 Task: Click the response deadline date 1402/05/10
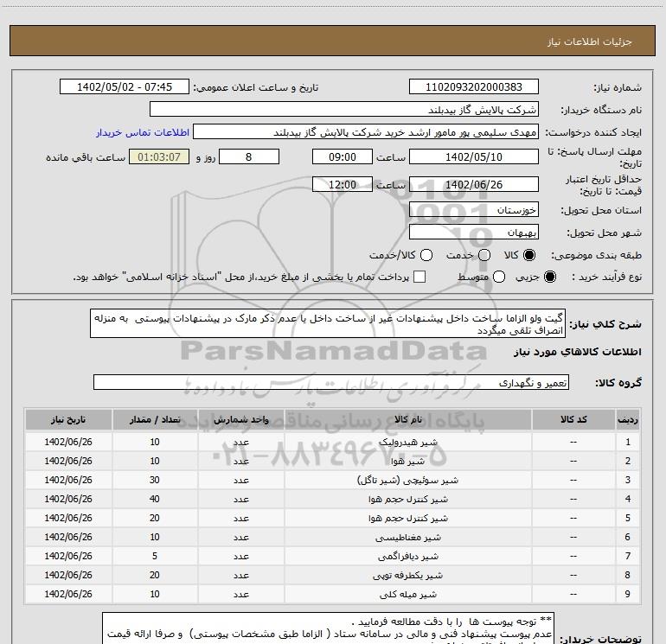tap(474, 156)
